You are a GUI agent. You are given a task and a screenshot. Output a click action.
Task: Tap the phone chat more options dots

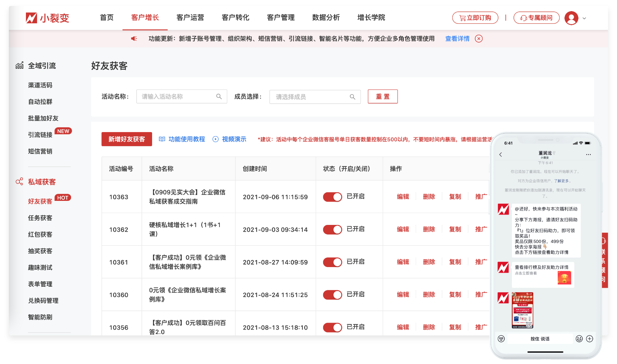pyautogui.click(x=589, y=155)
